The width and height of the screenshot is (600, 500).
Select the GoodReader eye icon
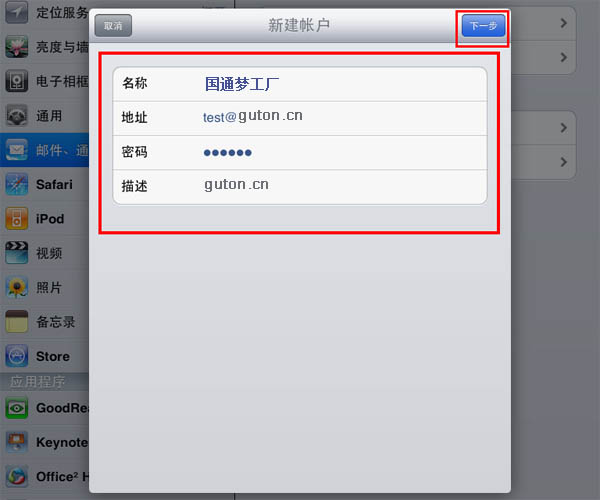click(x=16, y=408)
